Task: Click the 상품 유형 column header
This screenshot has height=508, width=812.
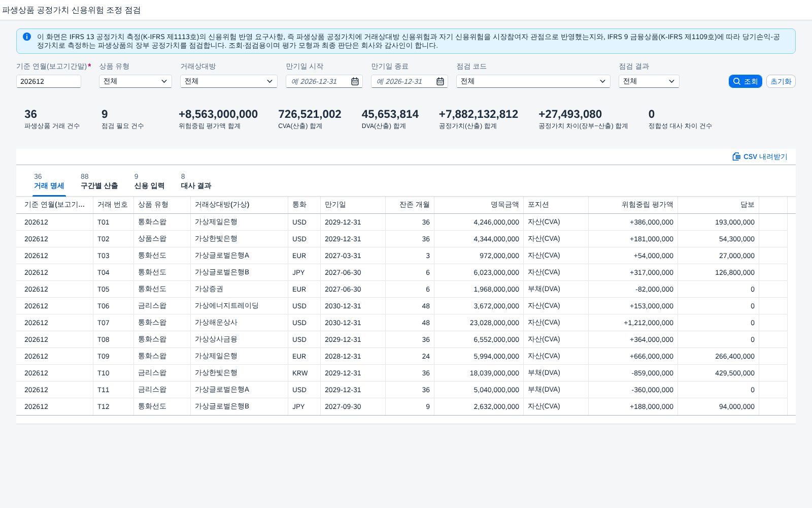Action: (162, 205)
